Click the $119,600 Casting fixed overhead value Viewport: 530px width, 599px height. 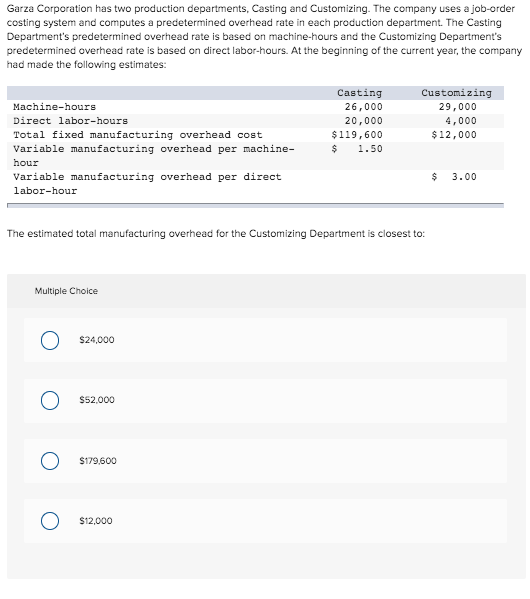(357, 135)
